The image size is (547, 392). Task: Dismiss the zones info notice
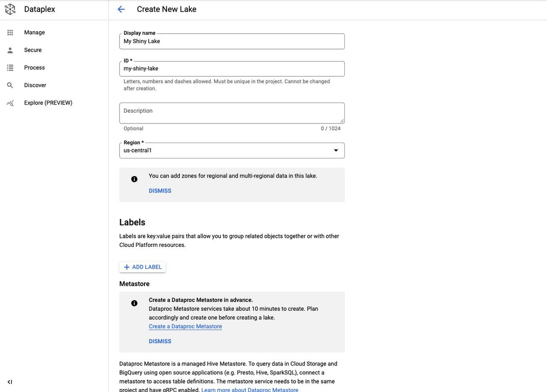click(160, 191)
